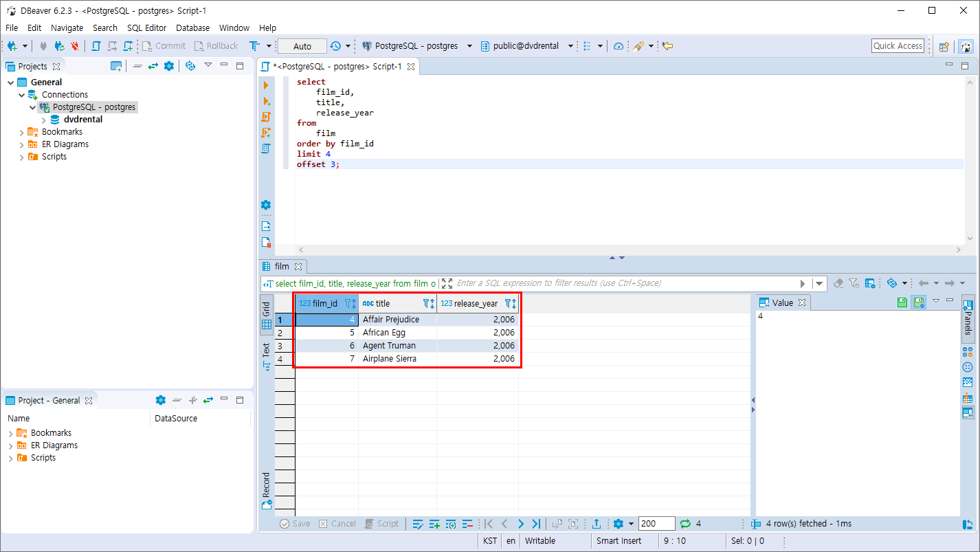Jump to the last row arrow

click(x=536, y=524)
